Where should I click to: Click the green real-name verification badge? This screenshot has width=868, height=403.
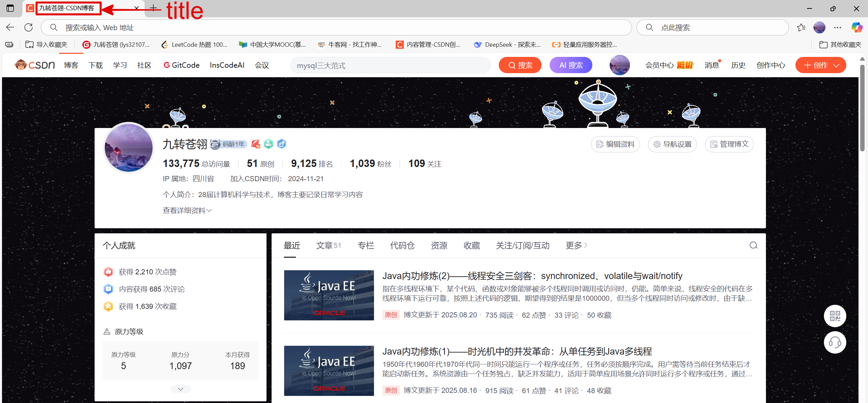click(x=268, y=144)
